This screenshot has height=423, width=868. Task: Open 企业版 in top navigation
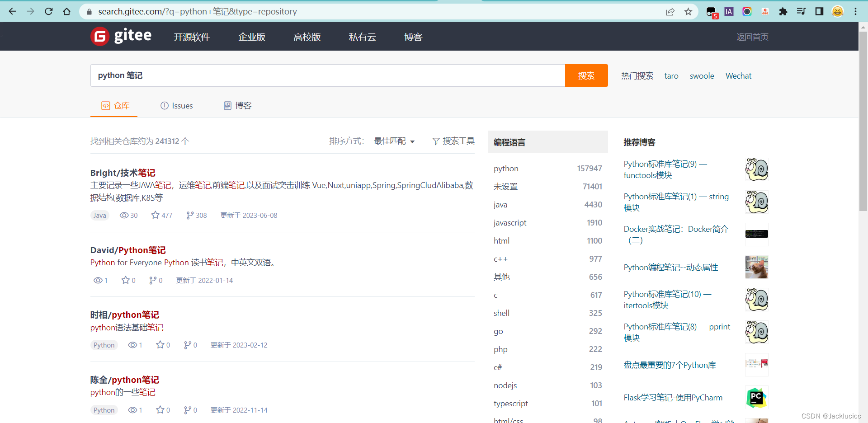252,37
